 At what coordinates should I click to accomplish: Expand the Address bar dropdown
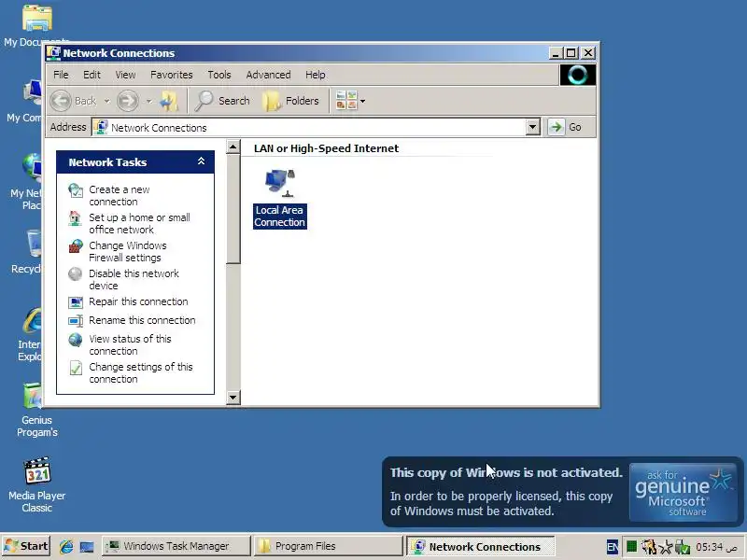coord(532,127)
